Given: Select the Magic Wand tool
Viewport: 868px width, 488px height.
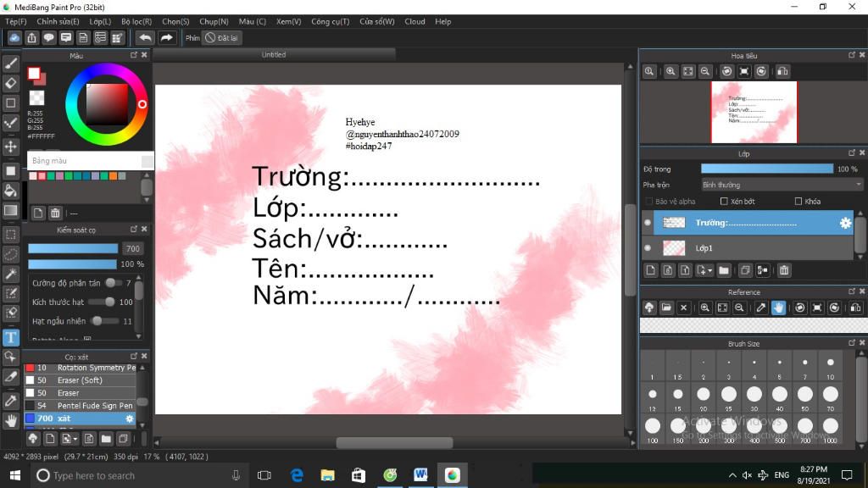Looking at the screenshot, I should tap(10, 274).
